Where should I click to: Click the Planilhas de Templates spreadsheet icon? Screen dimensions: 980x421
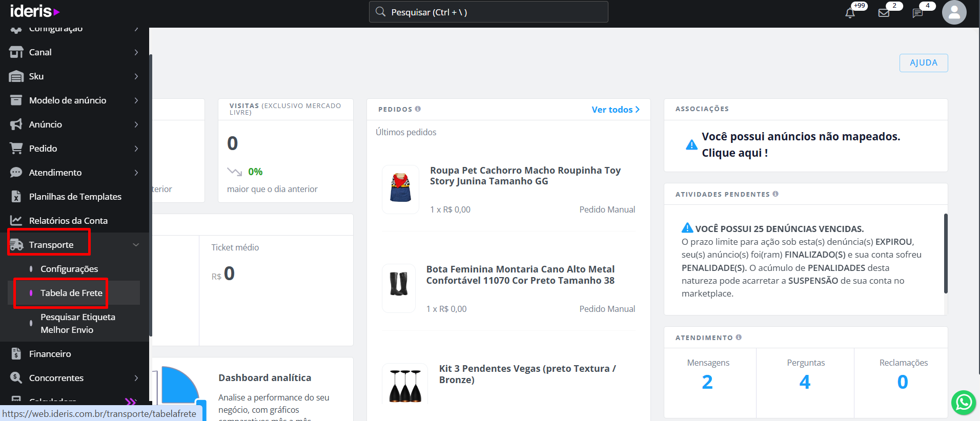click(16, 197)
